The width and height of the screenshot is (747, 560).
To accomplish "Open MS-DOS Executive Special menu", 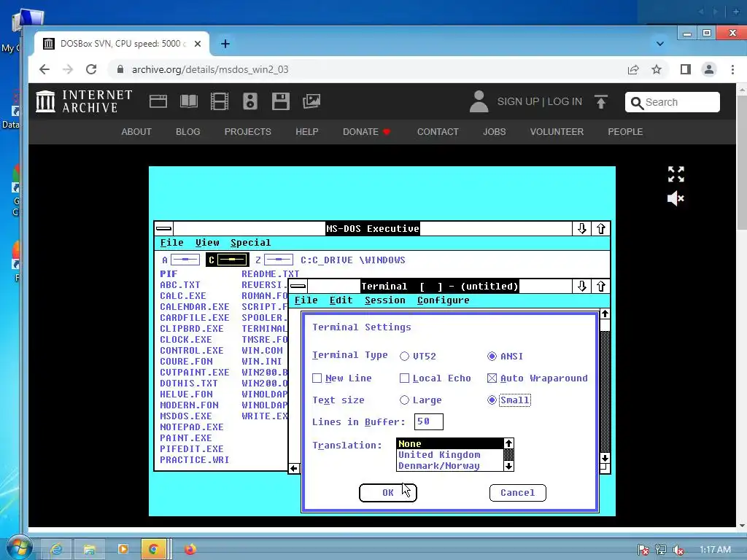I will (251, 243).
